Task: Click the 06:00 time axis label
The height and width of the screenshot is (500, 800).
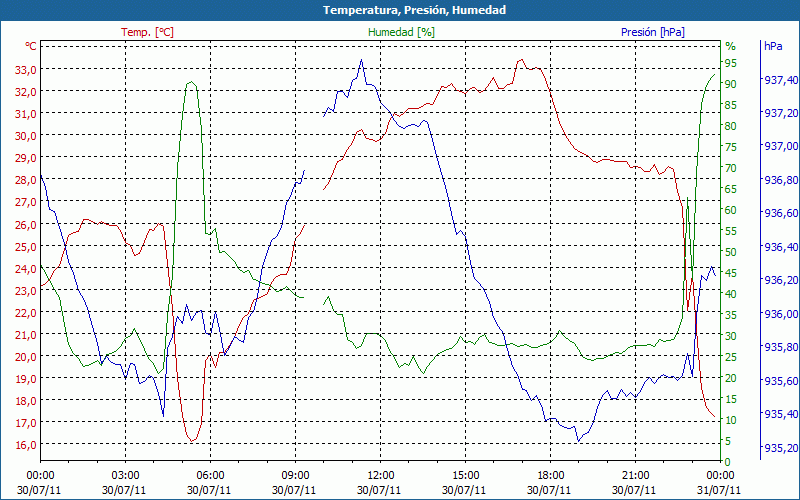Action: pyautogui.click(x=210, y=476)
